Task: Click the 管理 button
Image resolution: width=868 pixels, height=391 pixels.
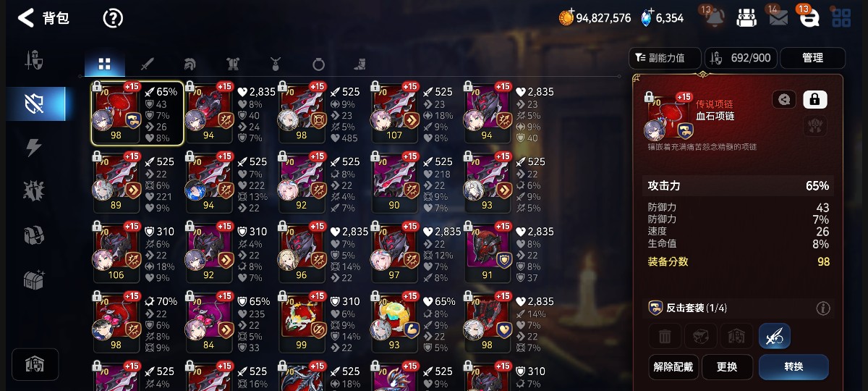Action: coord(812,58)
